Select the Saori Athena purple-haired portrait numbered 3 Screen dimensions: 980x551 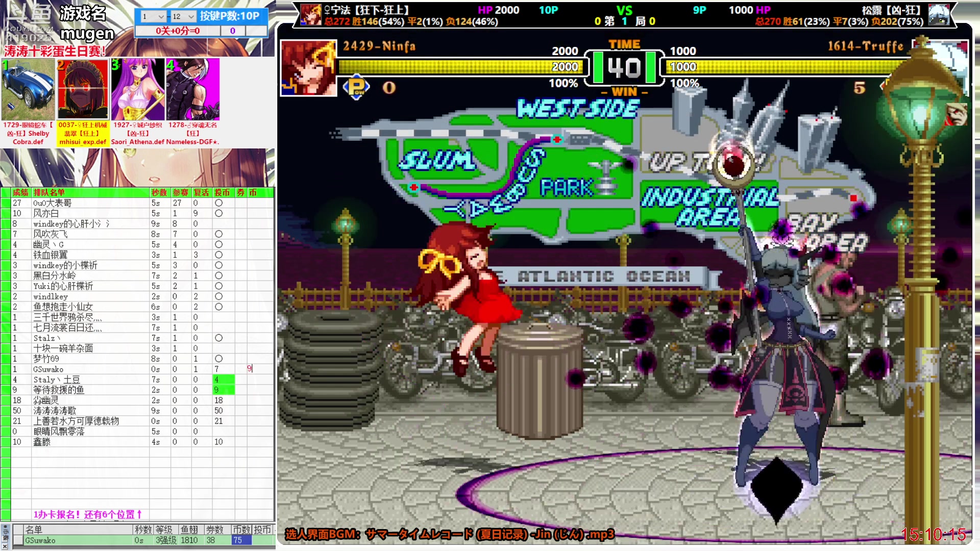(x=138, y=89)
